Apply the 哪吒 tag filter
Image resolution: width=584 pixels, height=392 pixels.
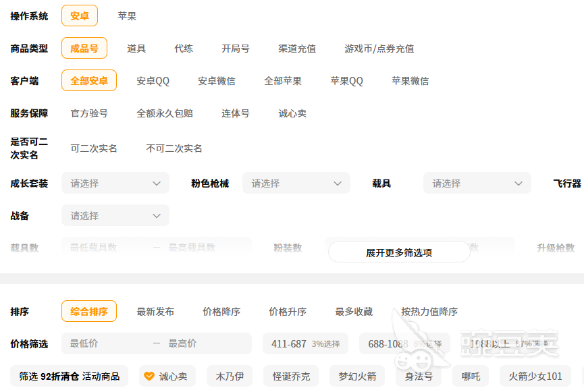471,376
